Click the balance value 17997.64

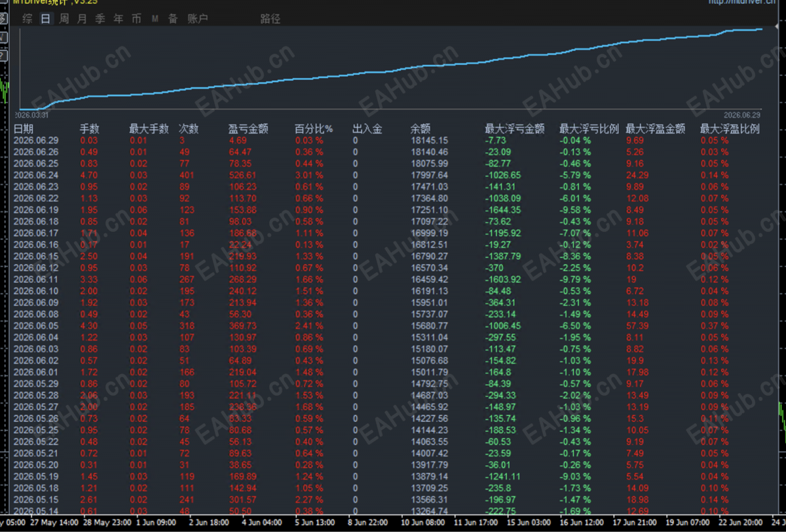point(430,176)
